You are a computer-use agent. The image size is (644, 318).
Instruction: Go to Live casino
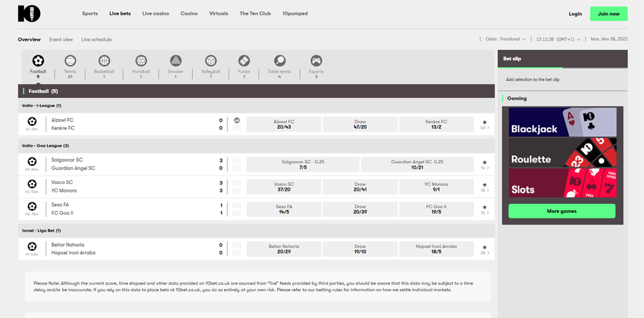[x=155, y=14]
